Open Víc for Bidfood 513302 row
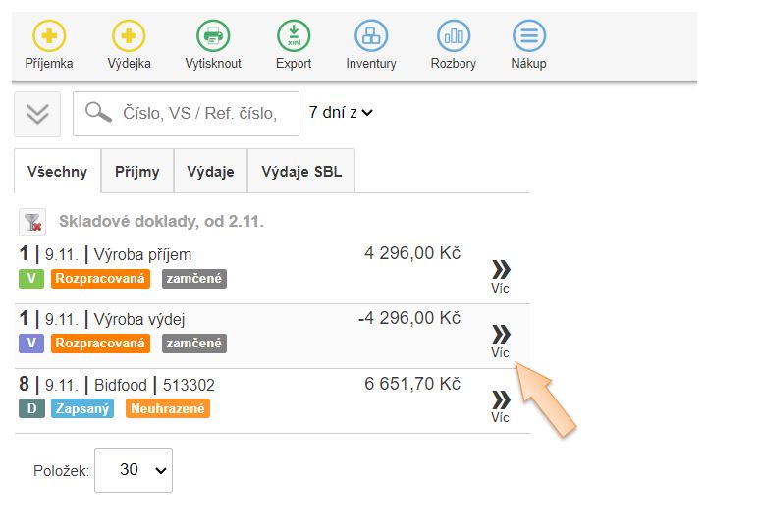 coord(501,403)
